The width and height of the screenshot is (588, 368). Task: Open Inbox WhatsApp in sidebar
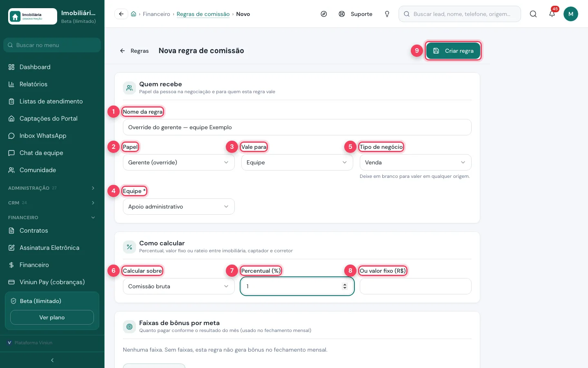point(52,136)
